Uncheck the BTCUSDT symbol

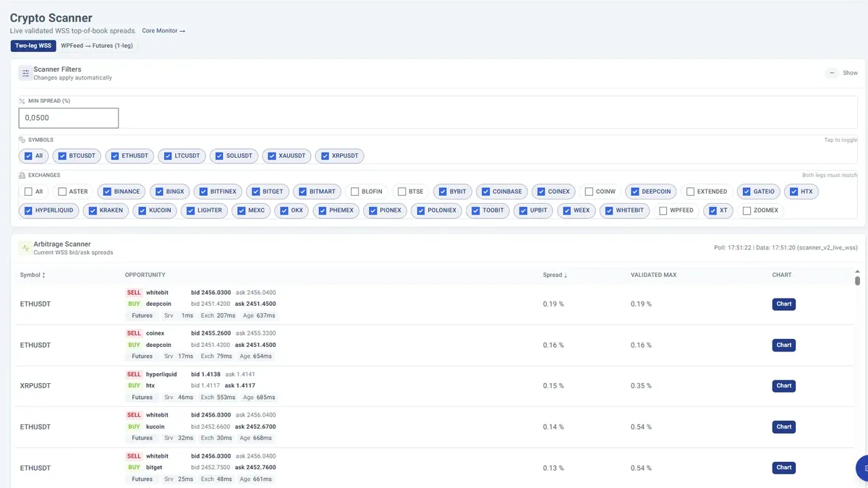[x=62, y=155]
